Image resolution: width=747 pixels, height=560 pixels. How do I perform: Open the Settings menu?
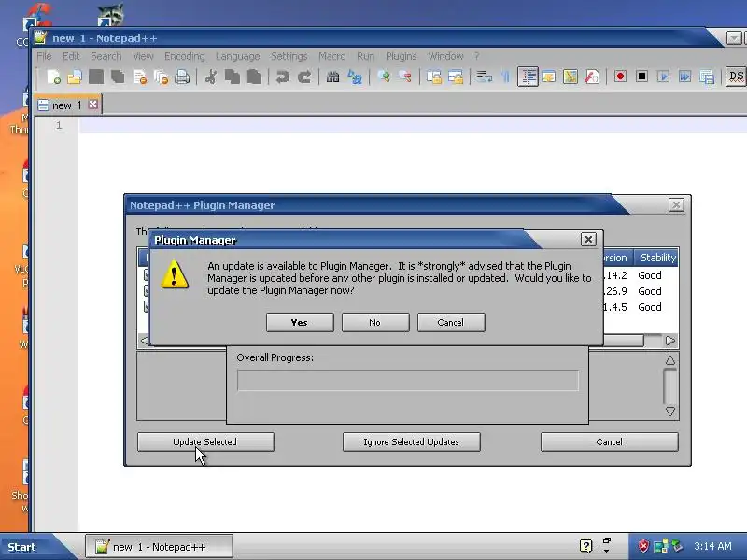tap(289, 56)
